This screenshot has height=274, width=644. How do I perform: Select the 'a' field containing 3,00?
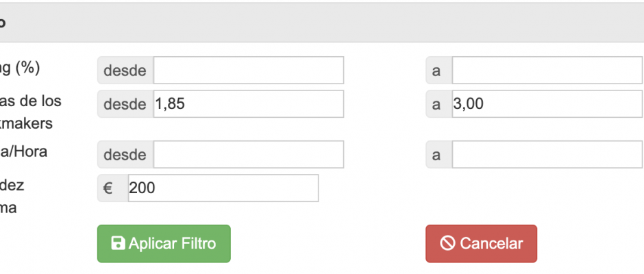pyautogui.click(x=547, y=104)
